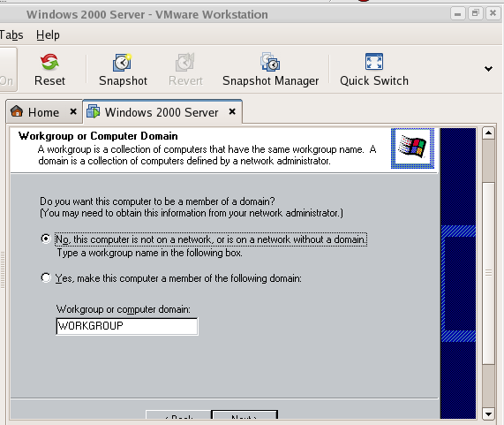Click the 'Workgroup or Computer Domain' heading
This screenshot has height=425, width=504.
(98, 136)
